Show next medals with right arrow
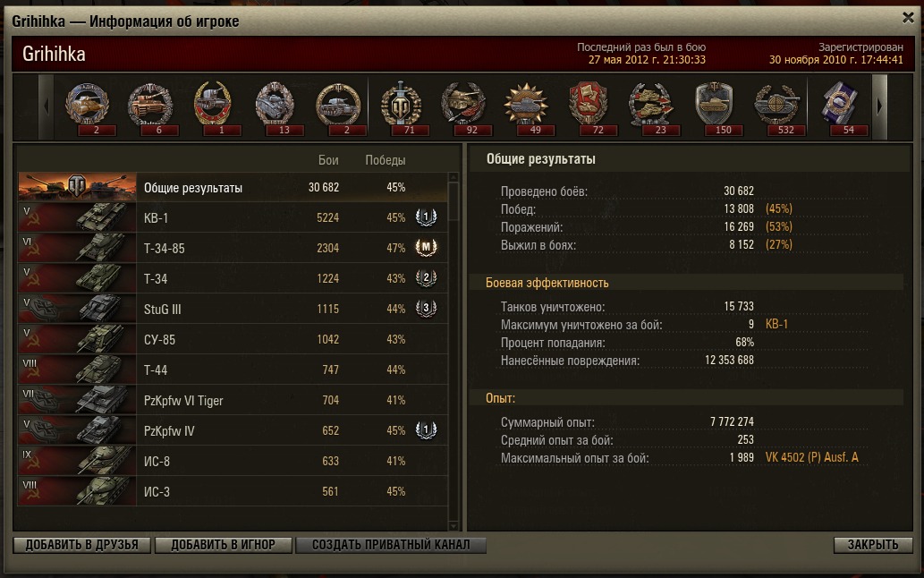 click(879, 106)
